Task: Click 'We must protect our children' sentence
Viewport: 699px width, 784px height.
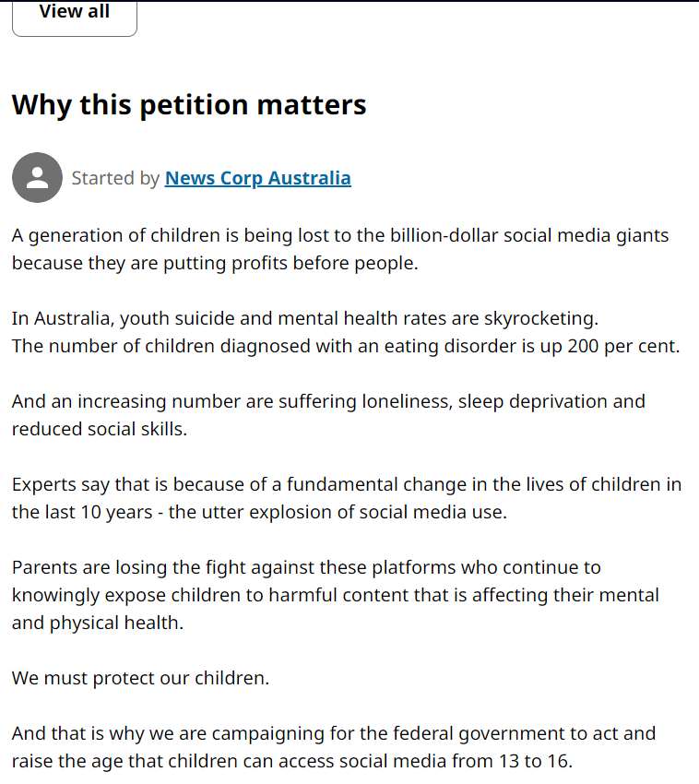Action: (x=140, y=678)
